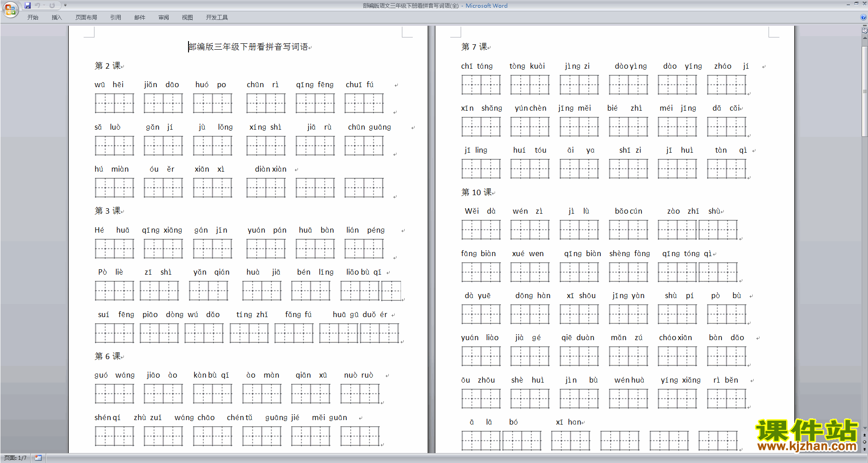The height and width of the screenshot is (463, 868).
Task: Click the pinyin text měi guān
Action: pos(330,418)
